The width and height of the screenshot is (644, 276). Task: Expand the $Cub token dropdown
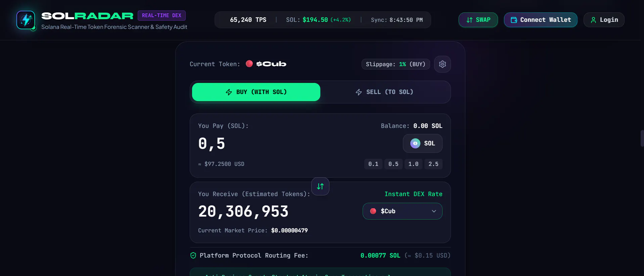pos(402,211)
